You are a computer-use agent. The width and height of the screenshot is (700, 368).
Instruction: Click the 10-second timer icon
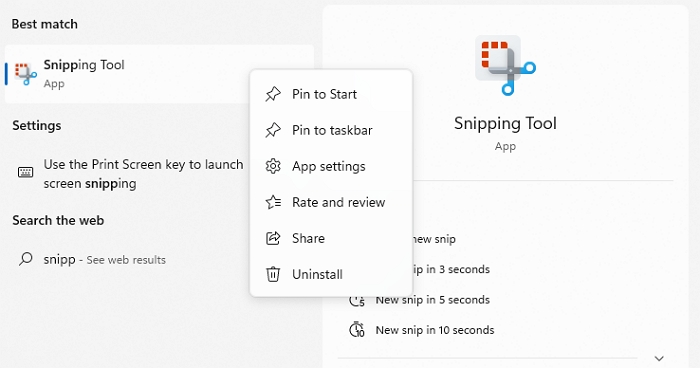click(x=356, y=330)
